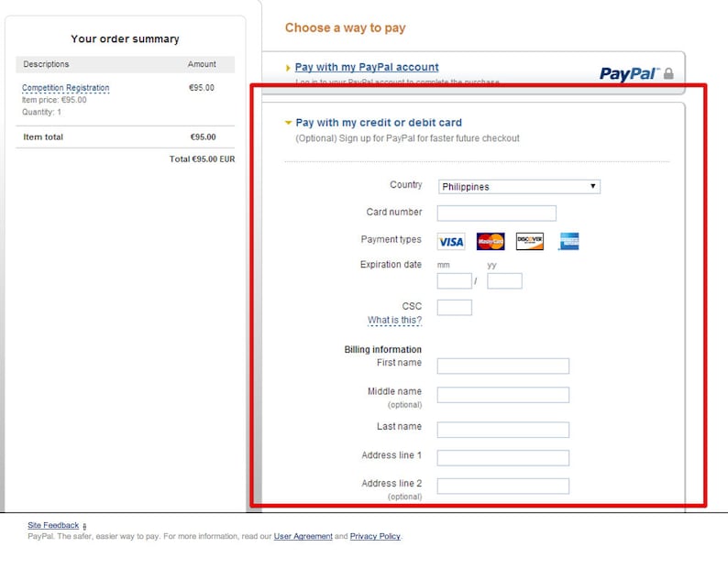Screen dimensions: 728x569
Task: Click the PayPal logo
Action: [x=630, y=74]
